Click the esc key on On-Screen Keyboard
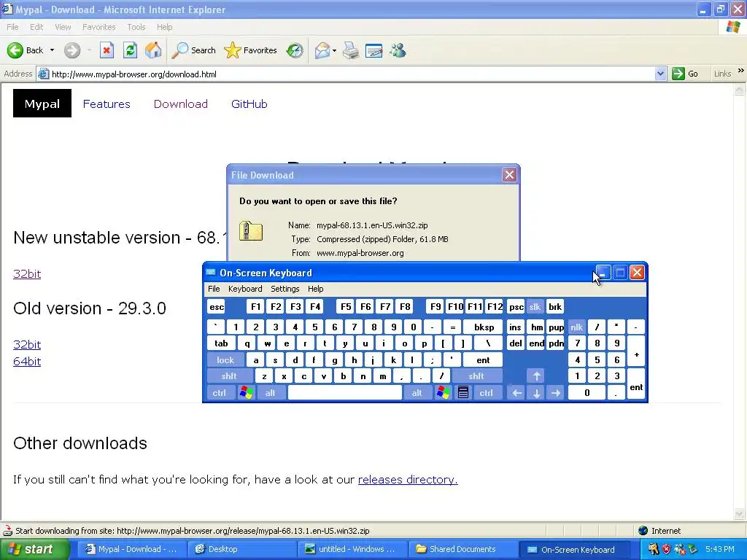The image size is (747, 560). point(216,307)
